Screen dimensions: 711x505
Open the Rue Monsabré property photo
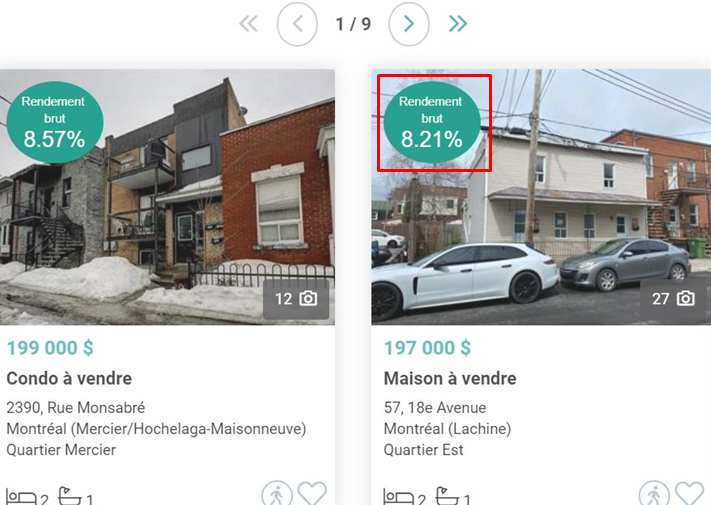point(167,197)
